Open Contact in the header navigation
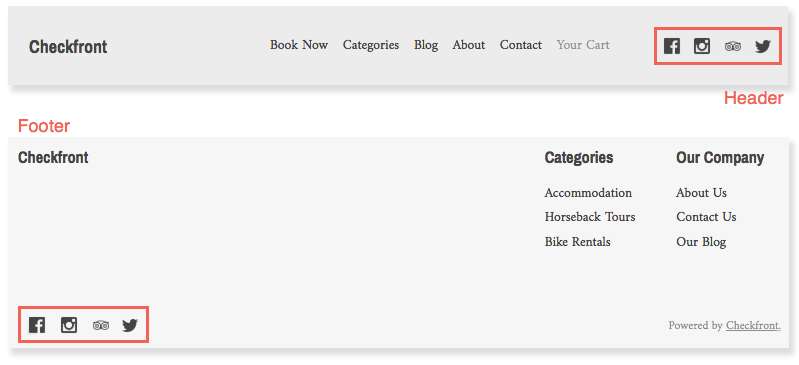799x365 pixels. 521,45
